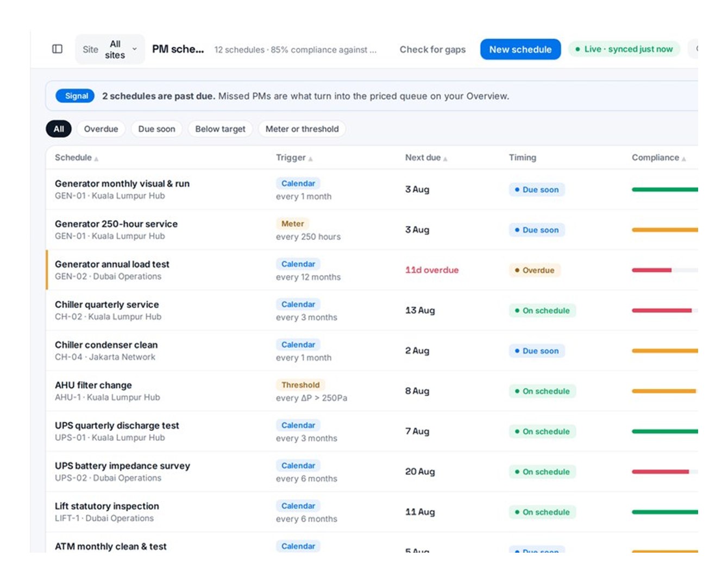Click GEN-02 · Dubai Operations subtitle
This screenshot has height=582, width=728.
coord(108,276)
